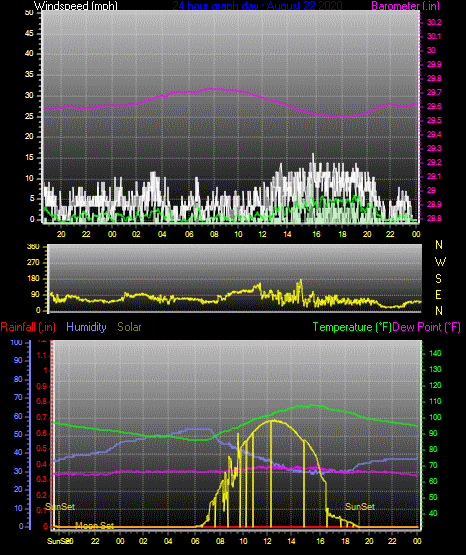Click the 28.9 barometer axis value
This screenshot has height=555, width=466.
click(434, 205)
